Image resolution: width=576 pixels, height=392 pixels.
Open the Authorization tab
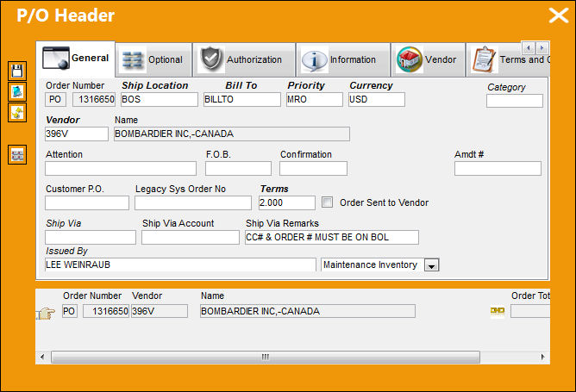click(244, 59)
